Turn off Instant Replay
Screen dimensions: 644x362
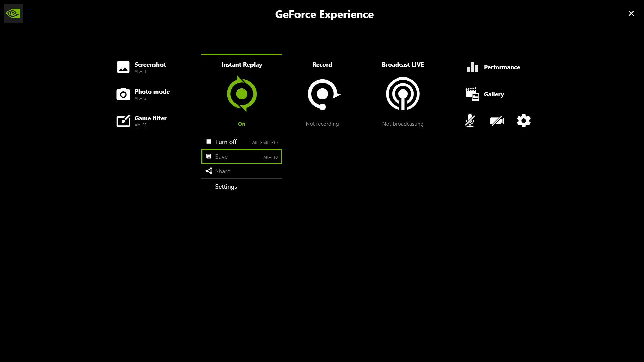click(x=242, y=142)
